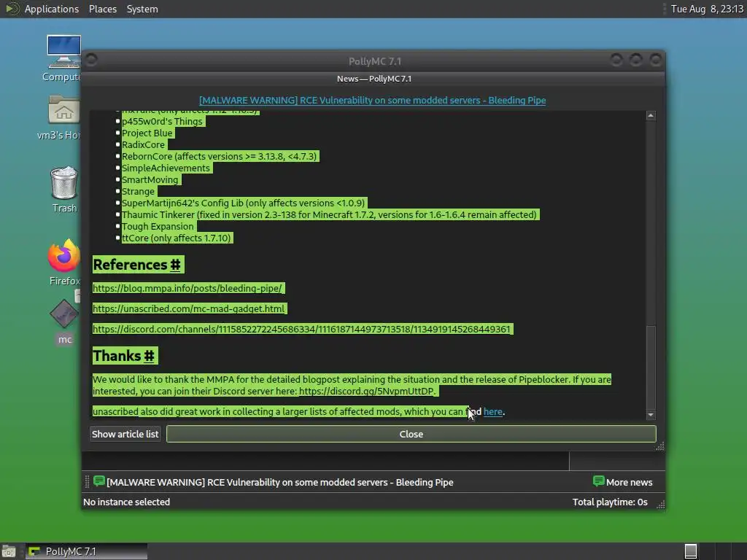Open the discord.gg/5NvpmUttDP invite link
The image size is (747, 560).
point(367,391)
